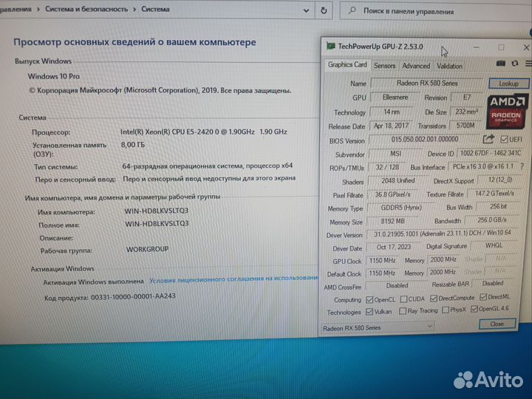Switch to the Sensors tab
The width and height of the screenshot is (532, 399).
click(384, 66)
